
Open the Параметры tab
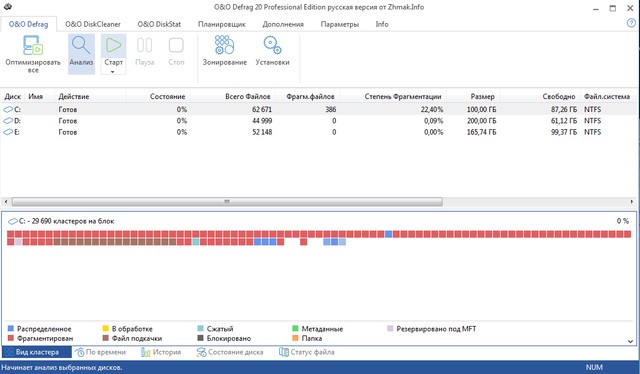340,24
